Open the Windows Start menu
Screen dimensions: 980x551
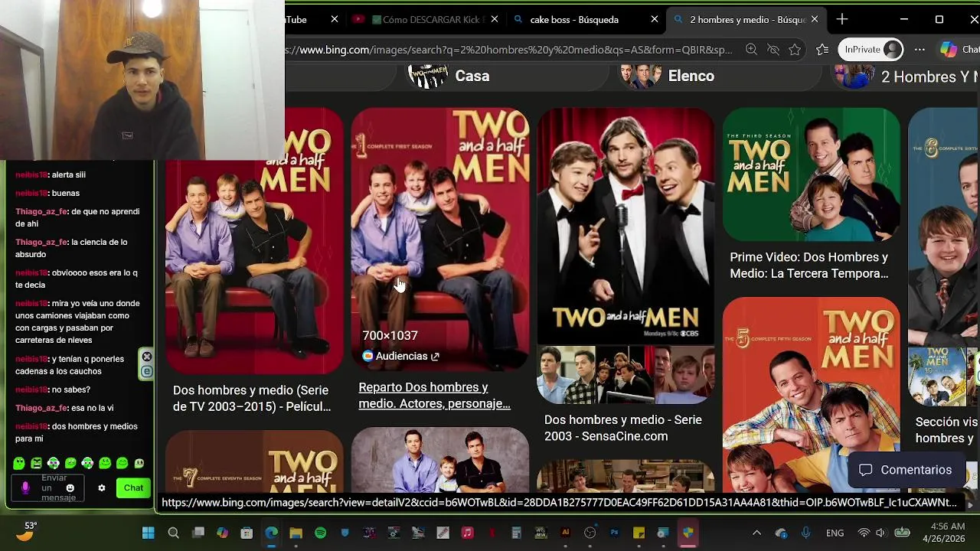tap(148, 533)
